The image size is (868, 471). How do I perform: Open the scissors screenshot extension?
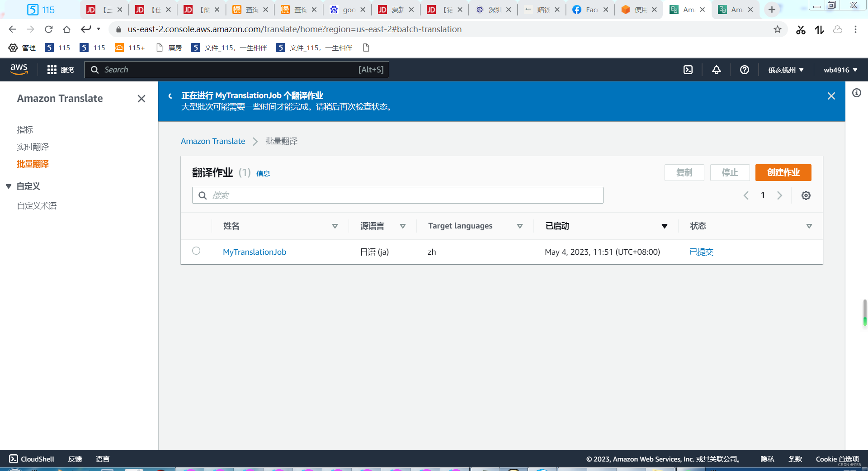(x=801, y=30)
